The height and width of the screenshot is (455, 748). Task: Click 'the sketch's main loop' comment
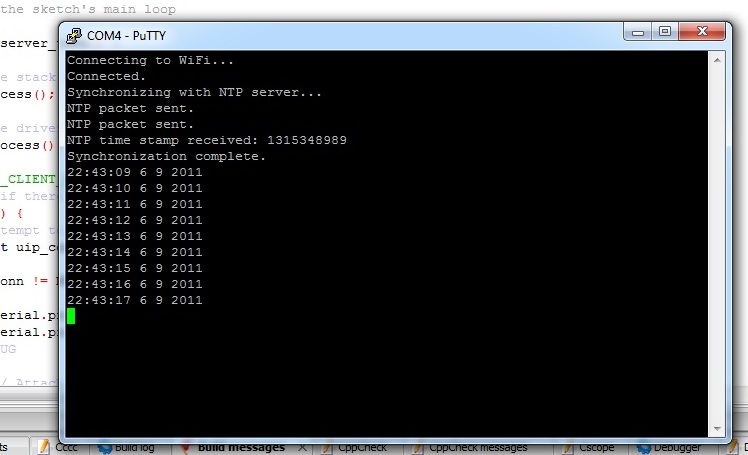click(88, 9)
